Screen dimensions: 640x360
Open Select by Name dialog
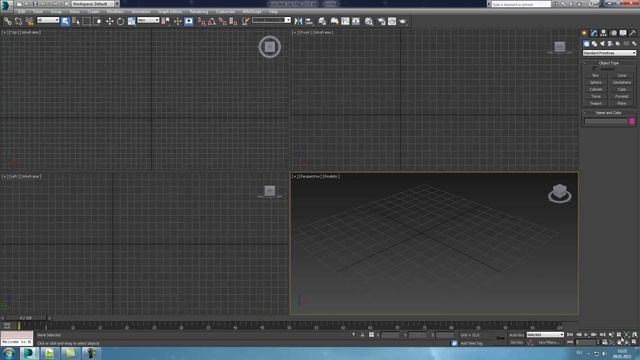76,21
